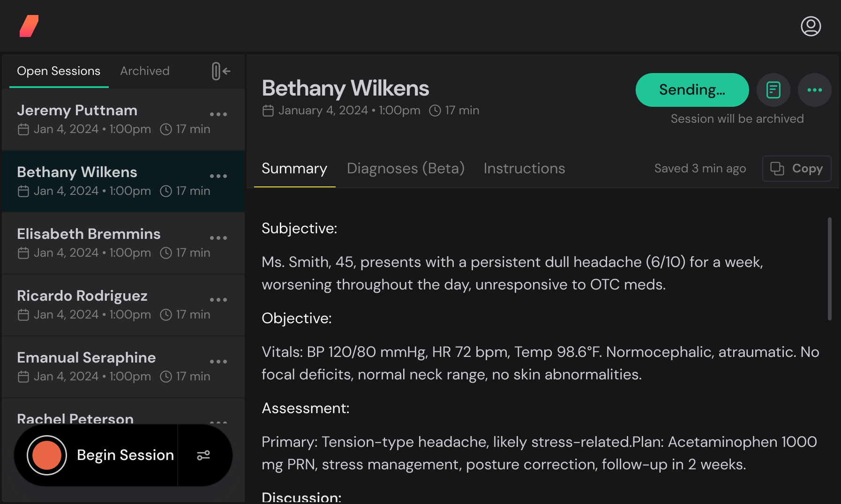The height and width of the screenshot is (504, 841).
Task: Click the yellow underline of the Summary tab
Action: [294, 186]
